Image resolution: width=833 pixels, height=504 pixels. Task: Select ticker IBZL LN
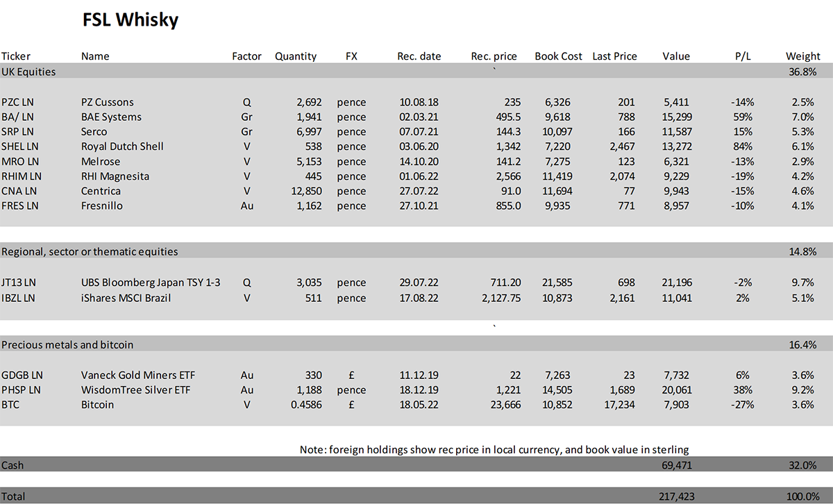[18, 298]
